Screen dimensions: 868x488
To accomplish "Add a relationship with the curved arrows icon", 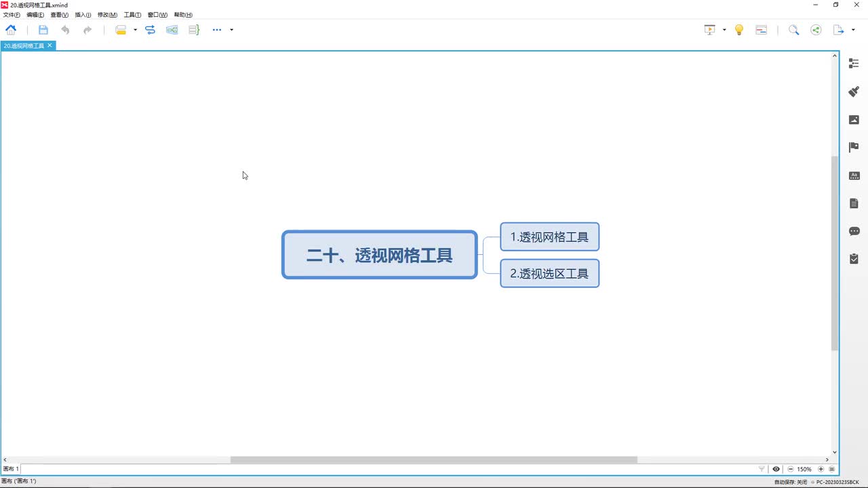I will pyautogui.click(x=151, y=30).
